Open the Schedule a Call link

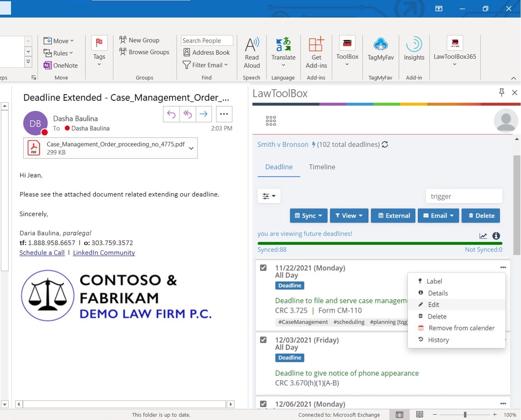tap(42, 253)
